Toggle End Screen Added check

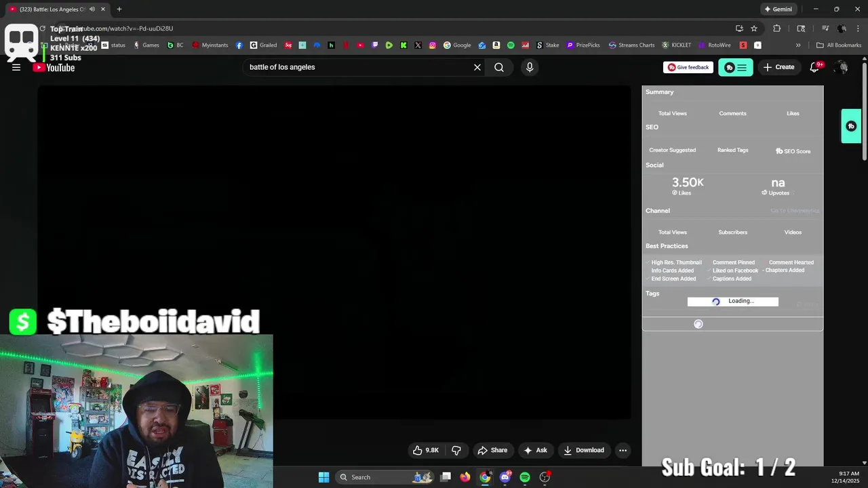[671, 279]
